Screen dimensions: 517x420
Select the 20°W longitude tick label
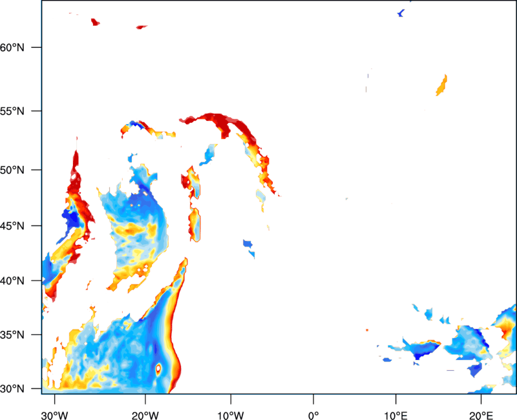tap(145, 415)
